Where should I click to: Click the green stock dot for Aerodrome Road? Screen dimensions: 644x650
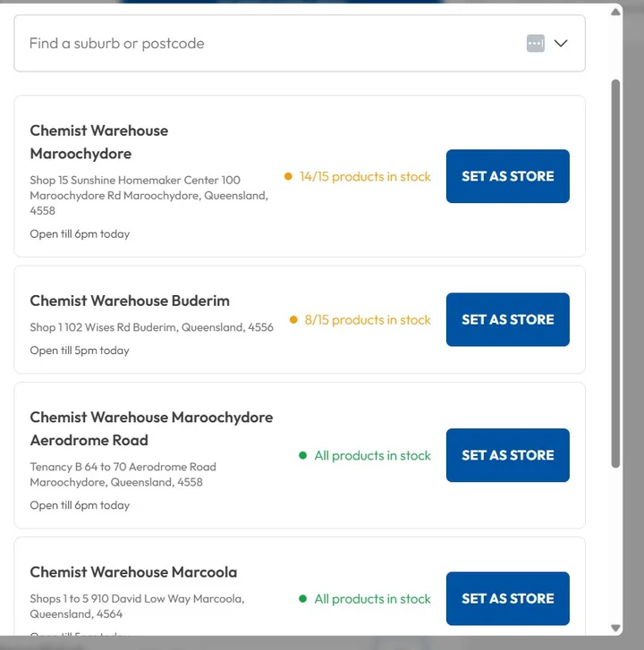pos(303,456)
